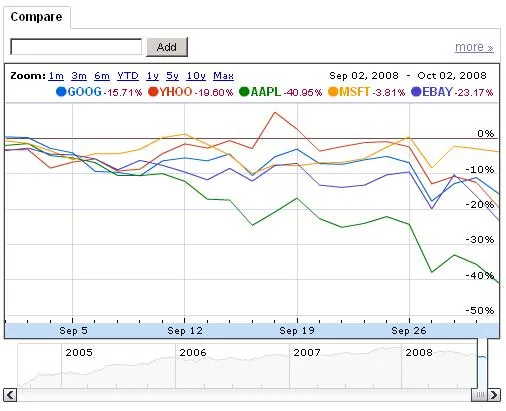Image resolution: width=506 pixels, height=411 pixels.
Task: Click the YHOO ticker label
Action: pos(176,92)
